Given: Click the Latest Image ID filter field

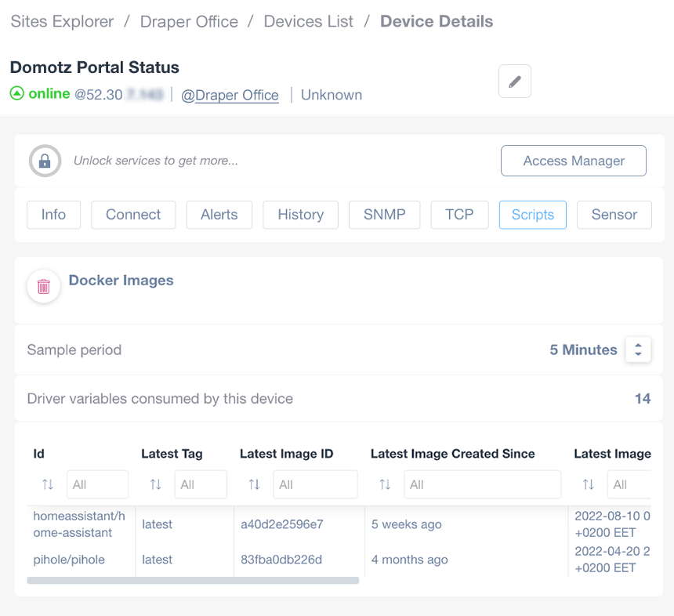Looking at the screenshot, I should [316, 484].
